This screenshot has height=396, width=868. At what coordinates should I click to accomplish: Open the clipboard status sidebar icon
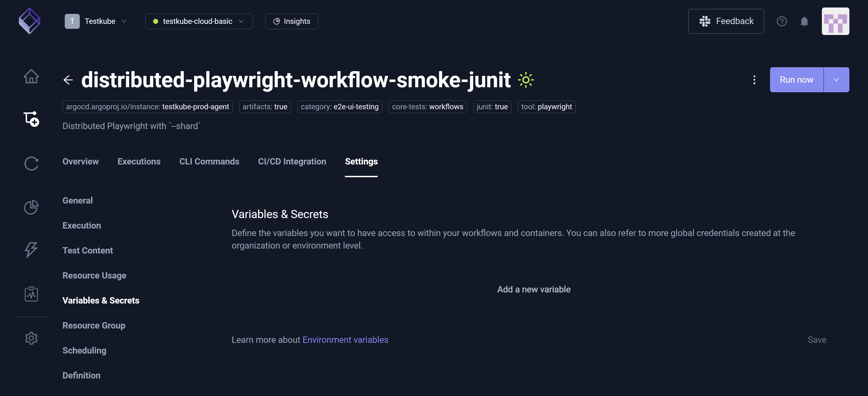(x=31, y=294)
